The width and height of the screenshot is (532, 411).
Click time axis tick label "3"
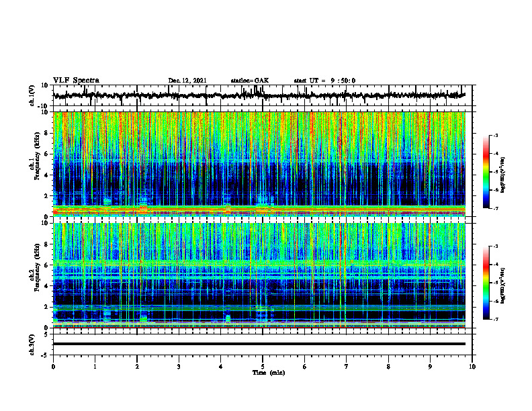tap(179, 367)
